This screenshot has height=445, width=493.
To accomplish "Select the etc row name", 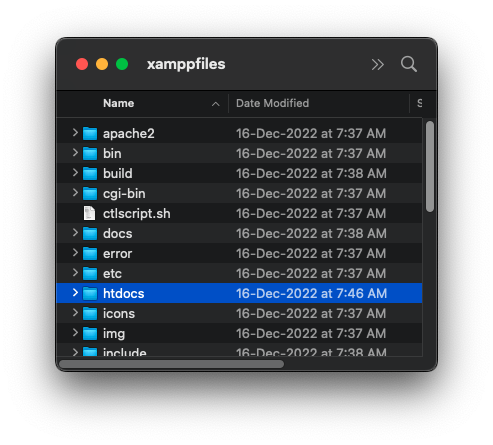I will click(112, 274).
